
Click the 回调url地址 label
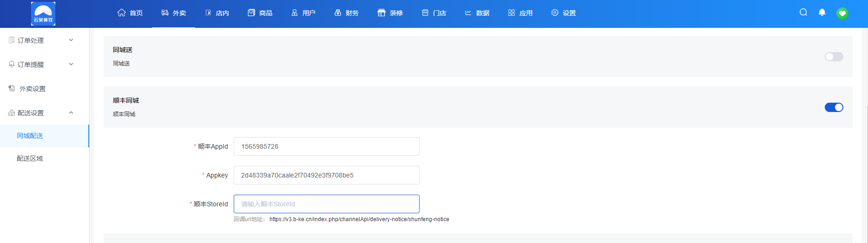click(x=249, y=219)
